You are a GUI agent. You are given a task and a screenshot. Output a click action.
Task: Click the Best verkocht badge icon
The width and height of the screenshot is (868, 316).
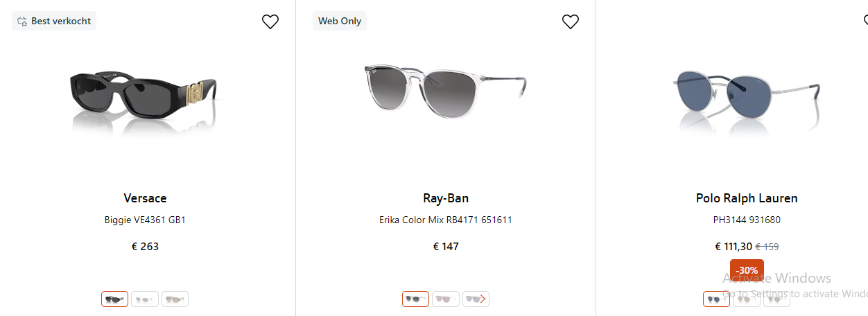click(x=22, y=21)
